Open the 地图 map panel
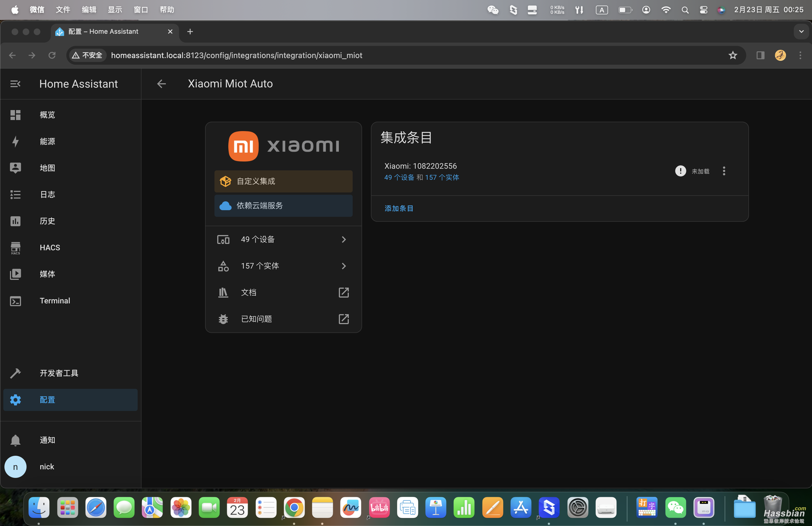Viewport: 812px width, 526px height. (70, 168)
